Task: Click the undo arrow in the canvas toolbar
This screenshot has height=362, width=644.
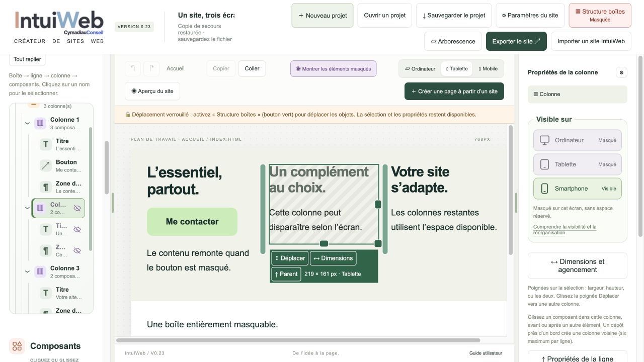Action: (133, 68)
